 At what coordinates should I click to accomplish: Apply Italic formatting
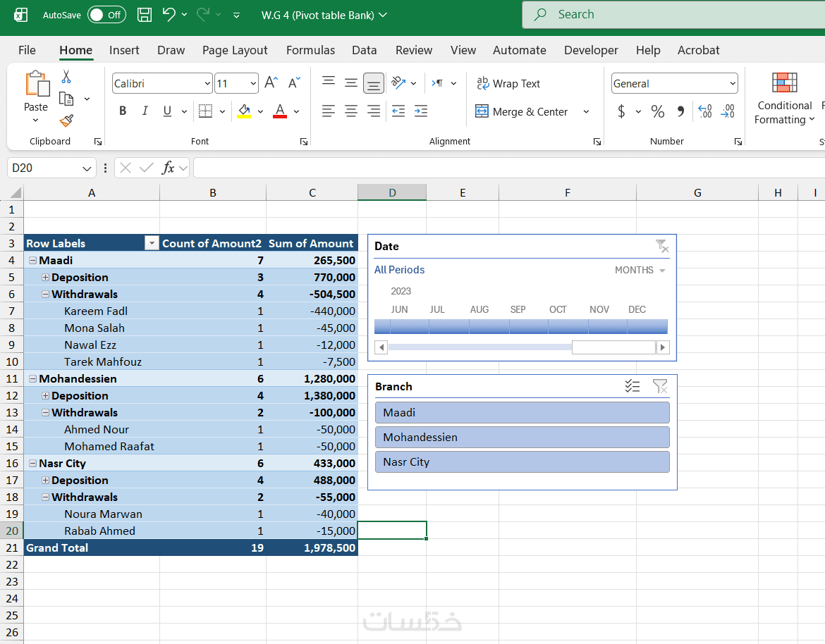coord(145,111)
